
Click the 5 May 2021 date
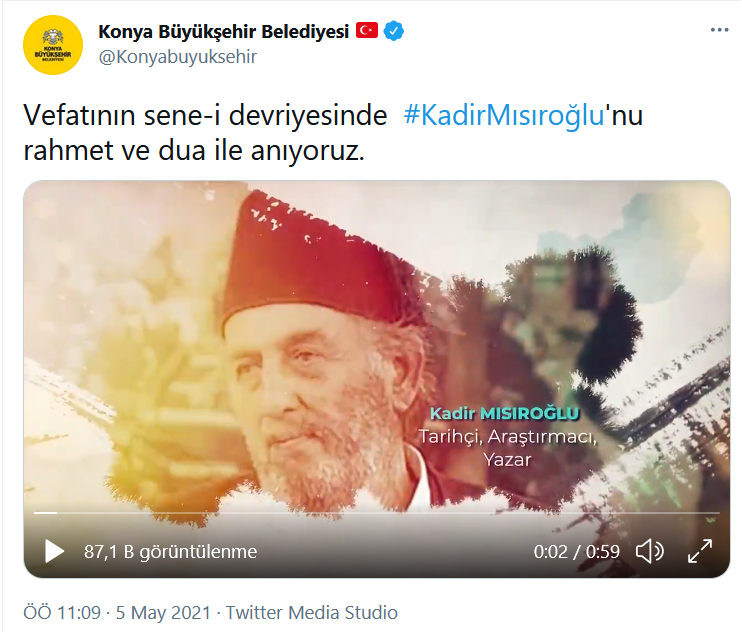[x=163, y=613]
